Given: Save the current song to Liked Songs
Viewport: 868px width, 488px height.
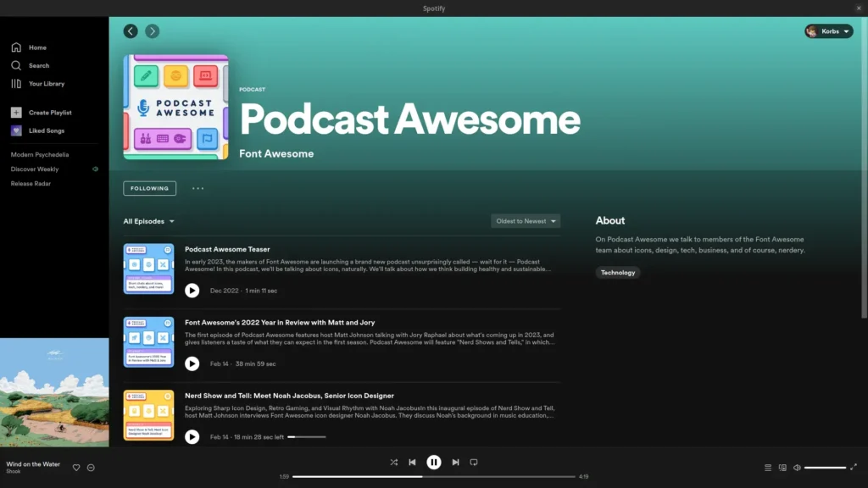Looking at the screenshot, I should pos(76,467).
